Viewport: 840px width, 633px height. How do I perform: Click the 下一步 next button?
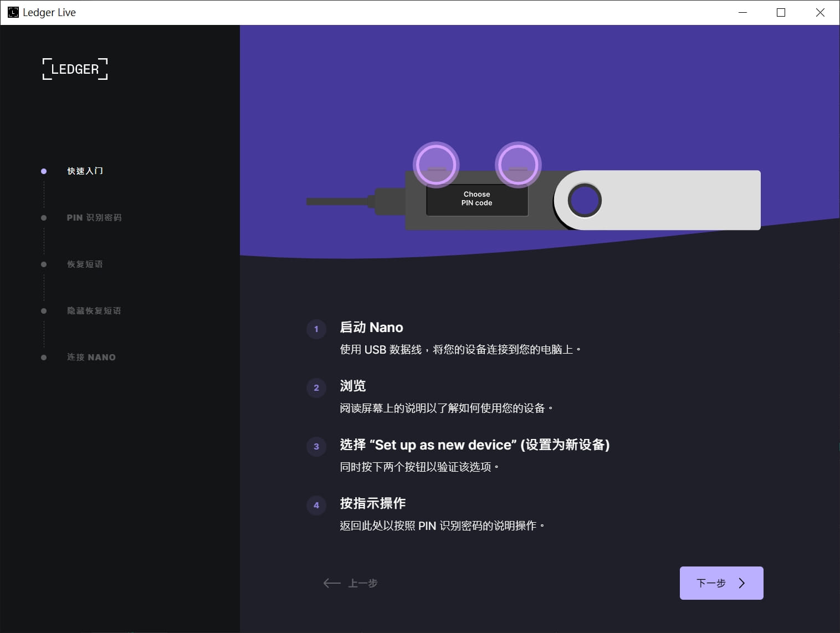click(721, 583)
